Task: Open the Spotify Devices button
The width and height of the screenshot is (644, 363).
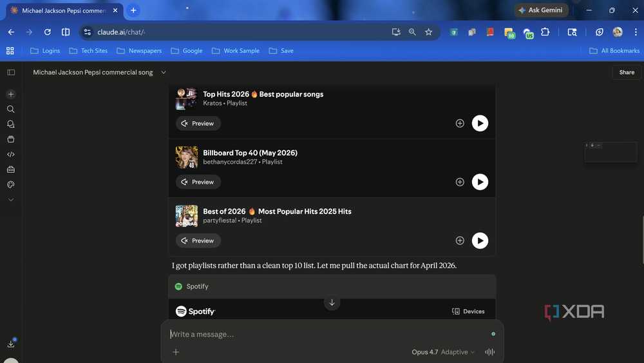Action: [468, 311]
